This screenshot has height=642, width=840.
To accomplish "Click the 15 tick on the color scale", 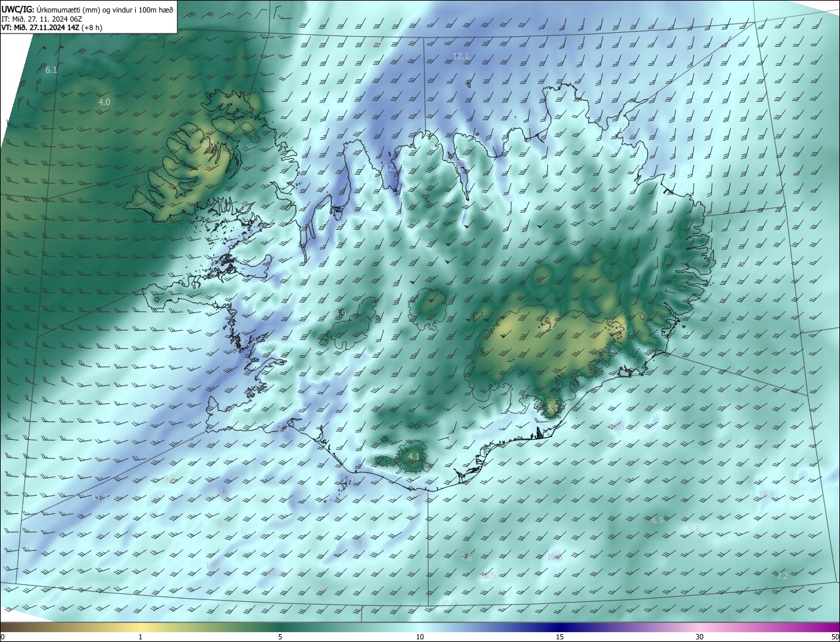I will pyautogui.click(x=560, y=637).
